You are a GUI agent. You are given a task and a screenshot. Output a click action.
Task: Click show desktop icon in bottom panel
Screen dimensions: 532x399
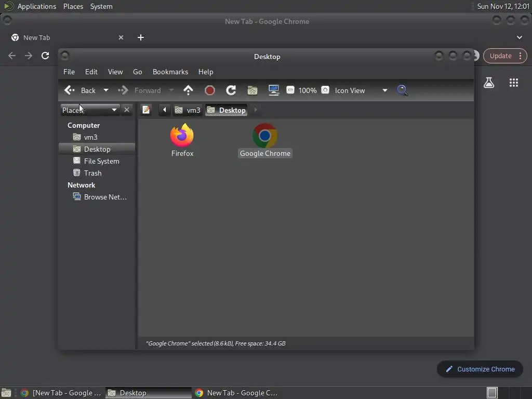[x=6, y=393]
